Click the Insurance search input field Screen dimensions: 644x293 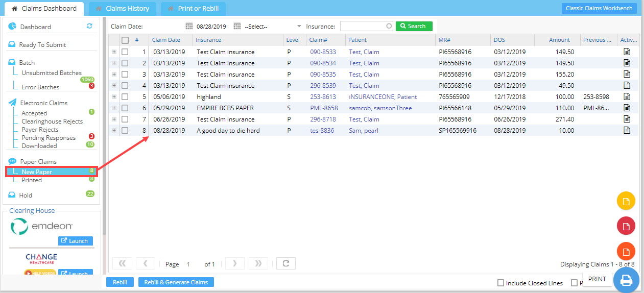pyautogui.click(x=364, y=26)
